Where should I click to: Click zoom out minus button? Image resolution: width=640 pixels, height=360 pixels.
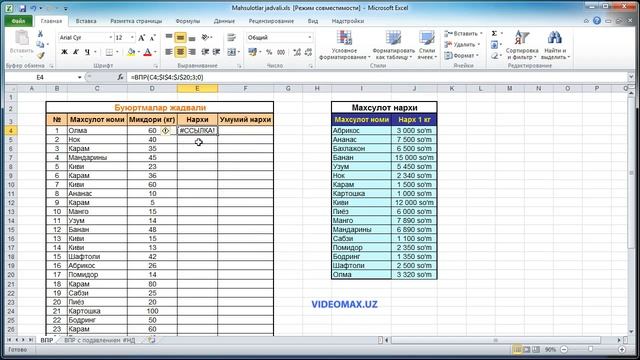(564, 349)
